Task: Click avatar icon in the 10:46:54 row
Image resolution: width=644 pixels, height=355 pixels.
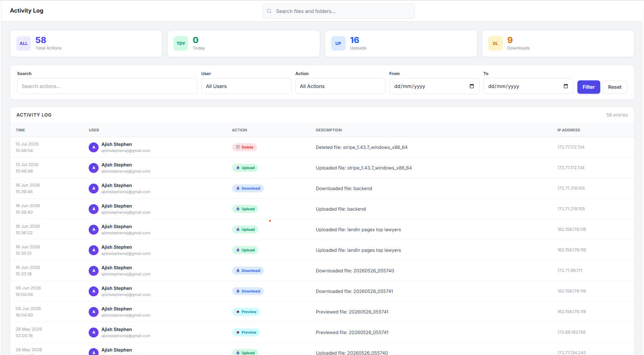Action: [94, 147]
